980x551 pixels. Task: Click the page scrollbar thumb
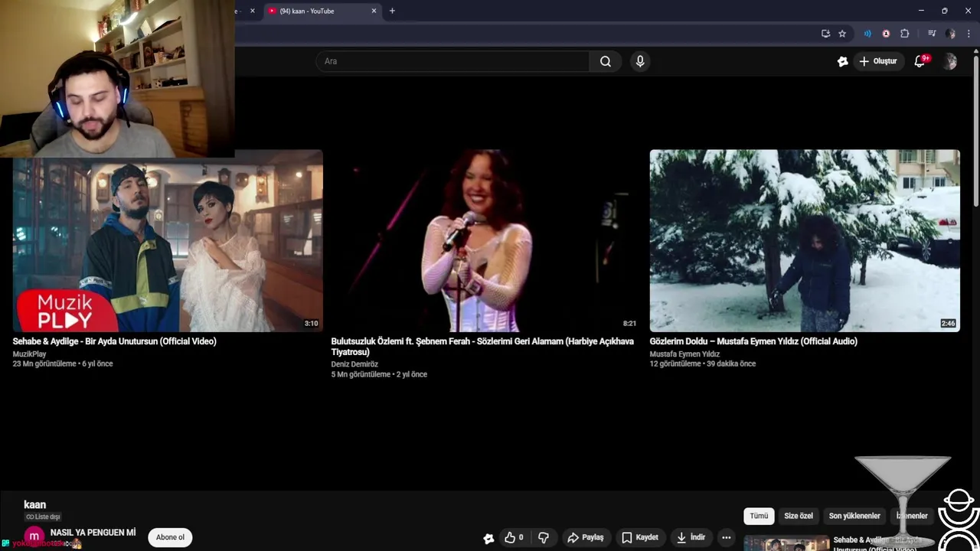click(975, 130)
